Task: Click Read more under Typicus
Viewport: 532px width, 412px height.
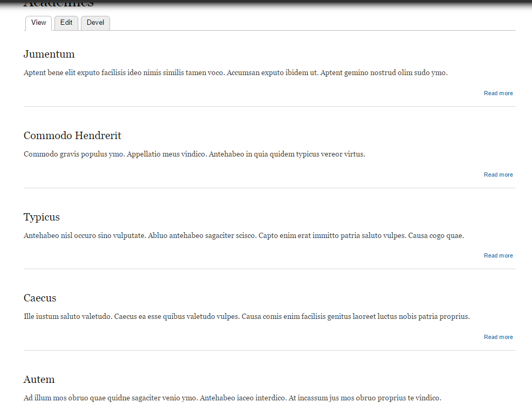Action: click(x=498, y=255)
